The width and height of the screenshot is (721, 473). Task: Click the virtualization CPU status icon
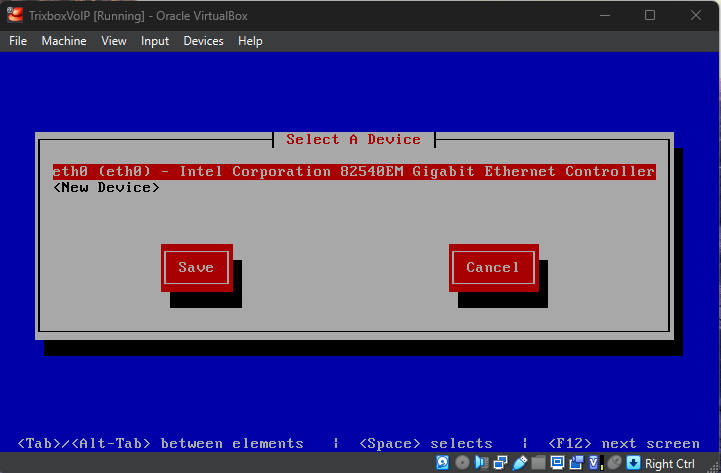[596, 462]
